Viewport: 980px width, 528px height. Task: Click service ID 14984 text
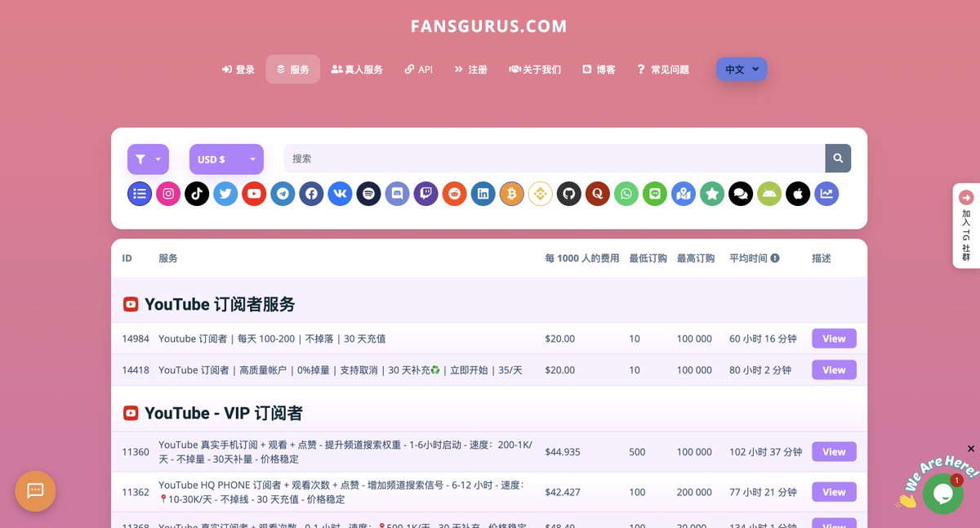tap(136, 338)
